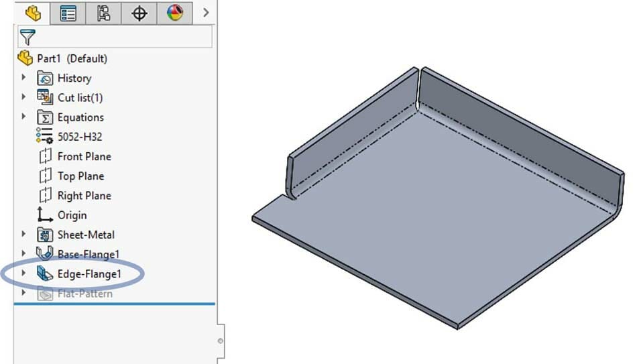
Task: Expand the Base-Flange1 feature
Action: tap(23, 253)
